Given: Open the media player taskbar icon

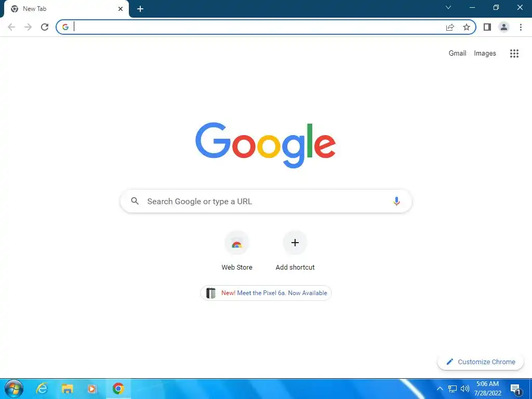Looking at the screenshot, I should 92,389.
